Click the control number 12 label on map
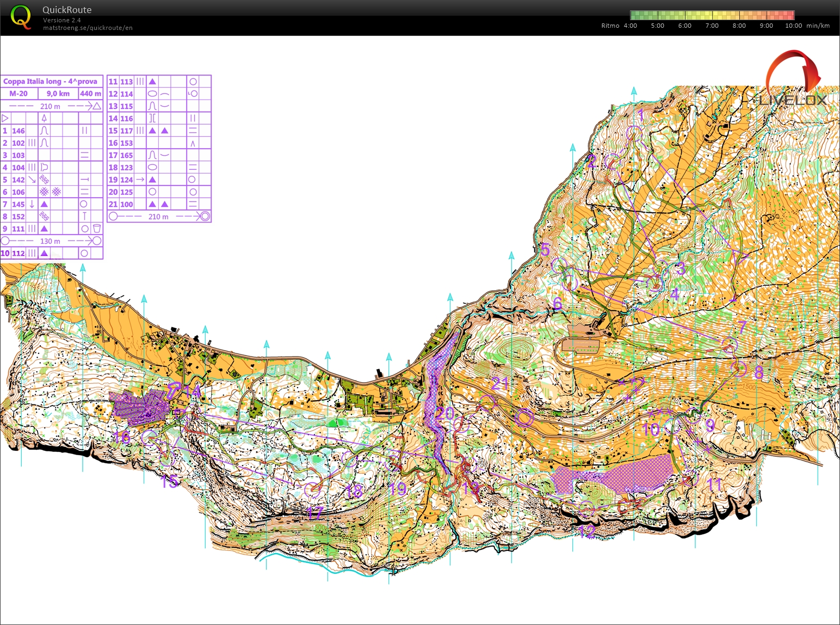Screen dimensions: 840x625 [x=586, y=531]
